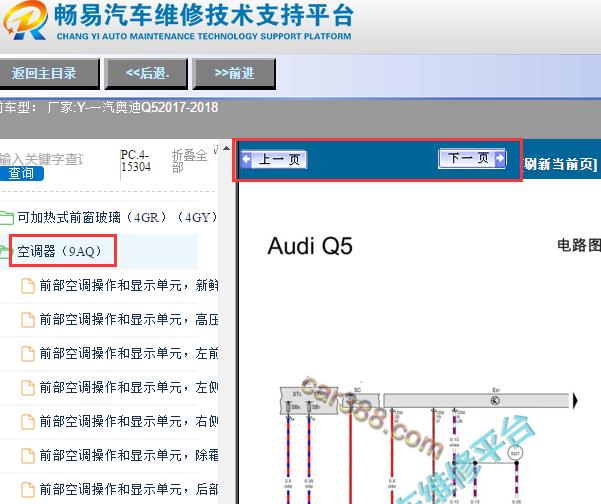Click file icon of the 新鲜 document row

pyautogui.click(x=28, y=286)
